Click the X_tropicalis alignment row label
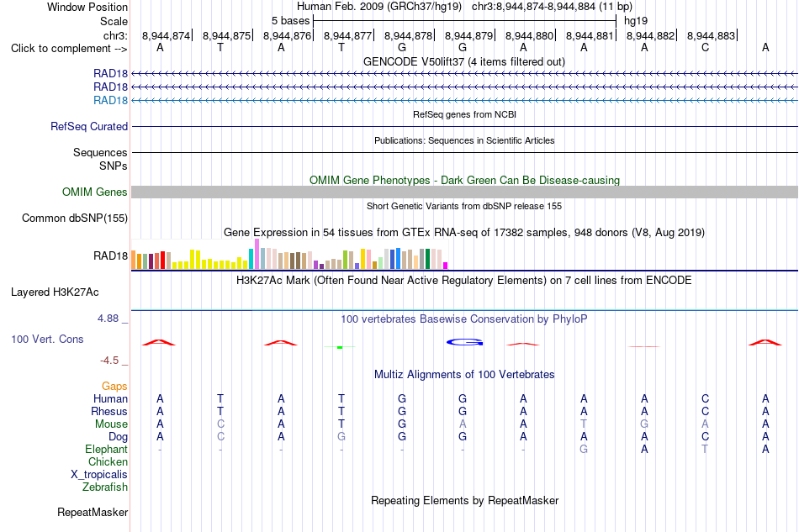The width and height of the screenshot is (799, 532). [x=99, y=475]
